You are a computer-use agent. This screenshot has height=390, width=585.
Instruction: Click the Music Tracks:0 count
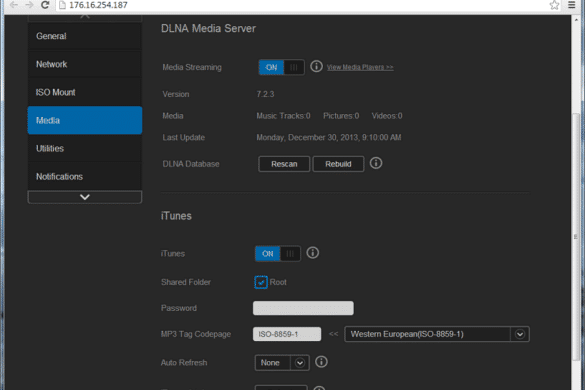[x=283, y=116]
